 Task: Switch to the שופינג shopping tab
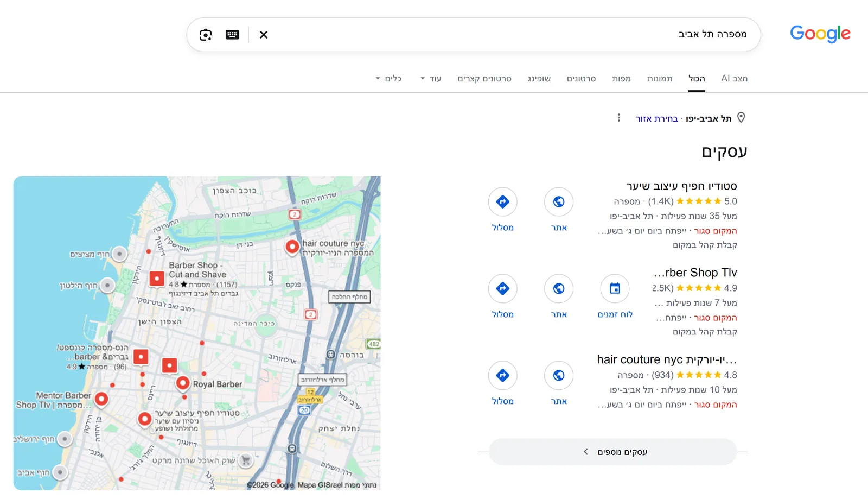pyautogui.click(x=539, y=79)
